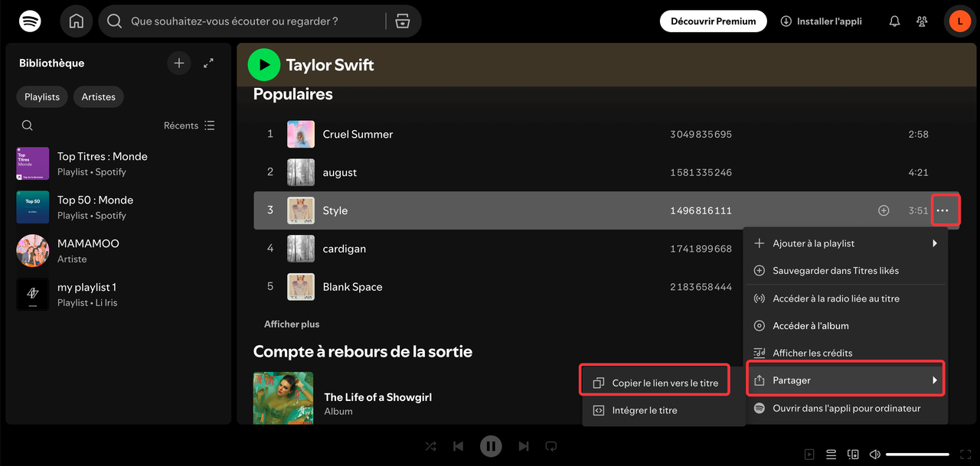
Task: Click the Bibliothèque heading
Action: (52, 64)
